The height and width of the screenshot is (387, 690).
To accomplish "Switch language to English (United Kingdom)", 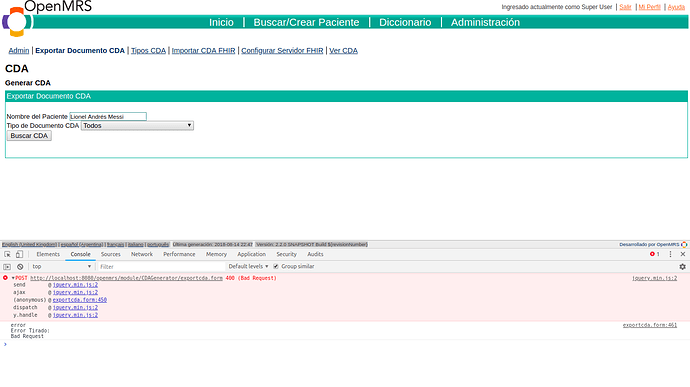I will click(29, 244).
